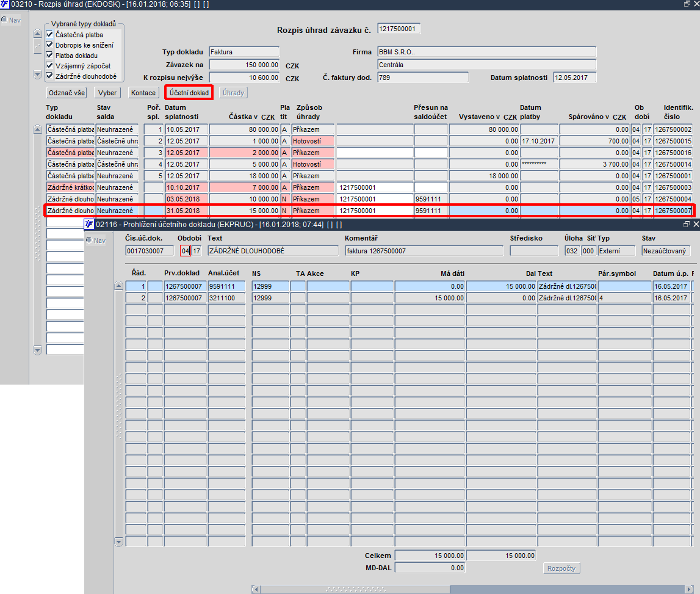Click the Rozpis úhrad window title icon
This screenshot has width=700, height=594.
click(x=4, y=4)
